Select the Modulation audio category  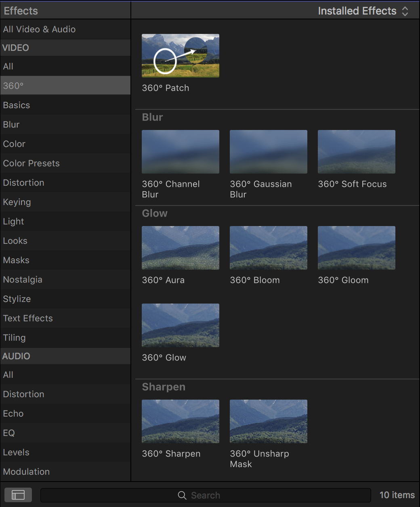pyautogui.click(x=65, y=471)
